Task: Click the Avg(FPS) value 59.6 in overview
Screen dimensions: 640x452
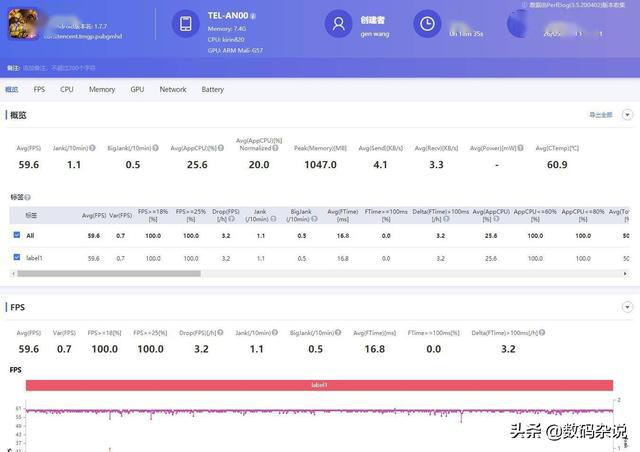Action: tap(29, 165)
